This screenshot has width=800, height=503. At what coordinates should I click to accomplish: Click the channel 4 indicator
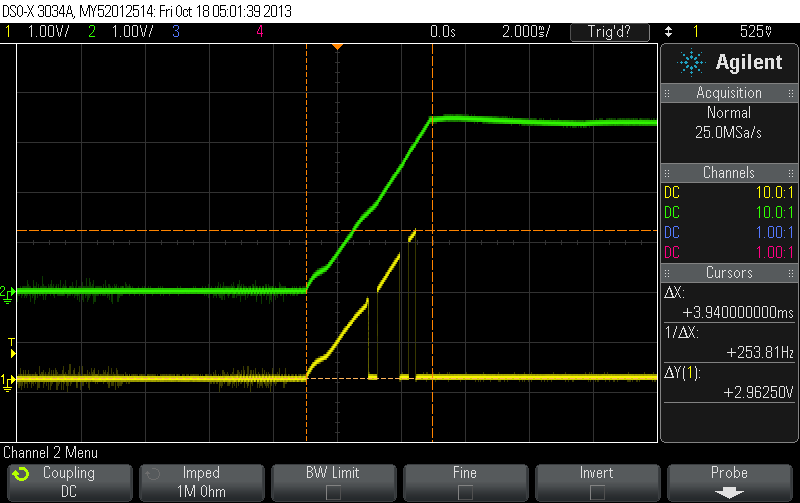pyautogui.click(x=260, y=32)
